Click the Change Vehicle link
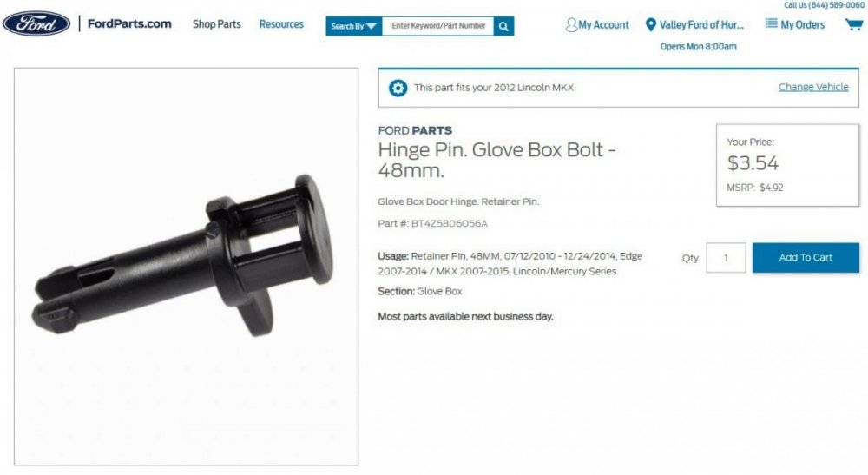This screenshot has height=475, width=868. point(813,87)
